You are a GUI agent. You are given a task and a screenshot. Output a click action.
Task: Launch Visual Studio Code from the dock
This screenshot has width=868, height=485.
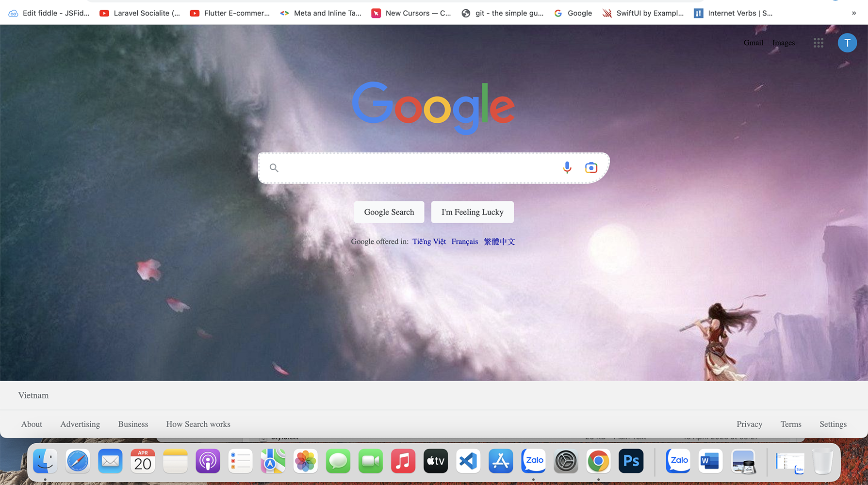468,461
